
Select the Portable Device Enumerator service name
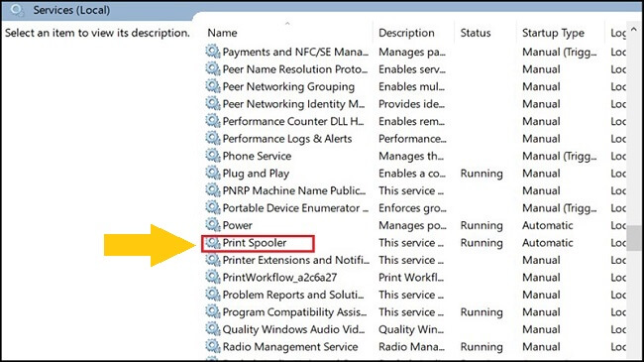pyautogui.click(x=295, y=207)
